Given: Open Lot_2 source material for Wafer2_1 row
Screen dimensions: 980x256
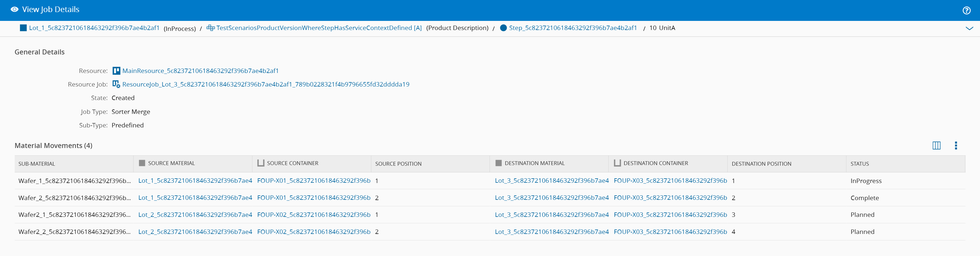Looking at the screenshot, I should point(195,215).
